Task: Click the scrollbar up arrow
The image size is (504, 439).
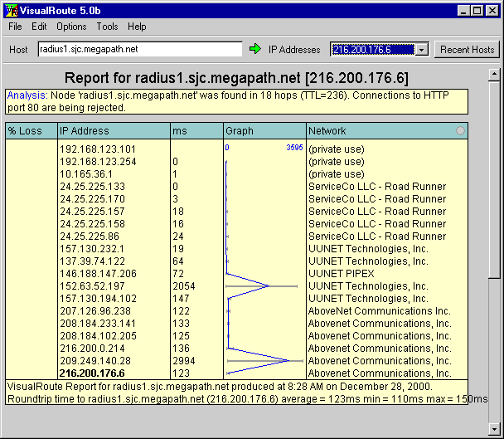Action: (x=494, y=75)
